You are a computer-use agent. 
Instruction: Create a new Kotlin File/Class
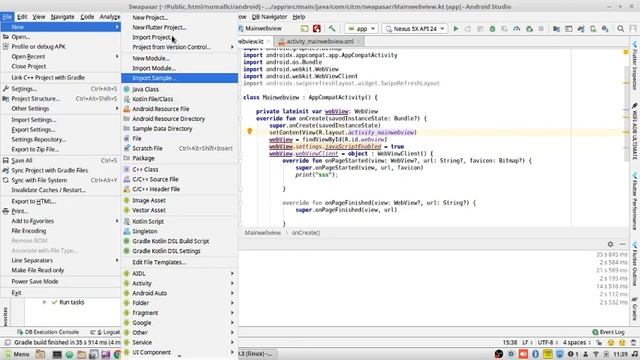180,99
